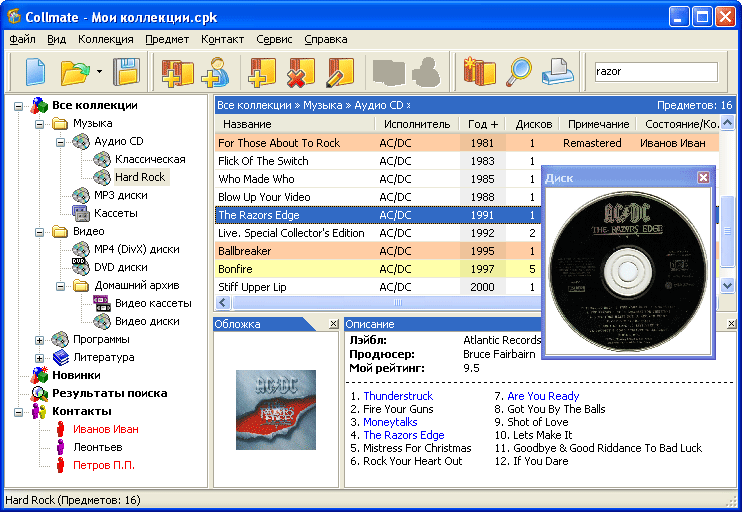Click the new collection file icon
The image size is (742, 512).
(35, 72)
